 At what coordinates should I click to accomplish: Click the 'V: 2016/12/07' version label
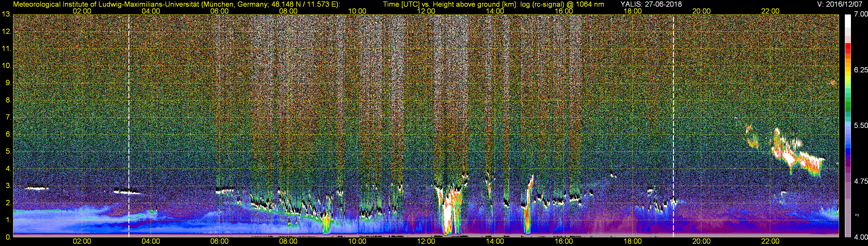tap(839, 4)
